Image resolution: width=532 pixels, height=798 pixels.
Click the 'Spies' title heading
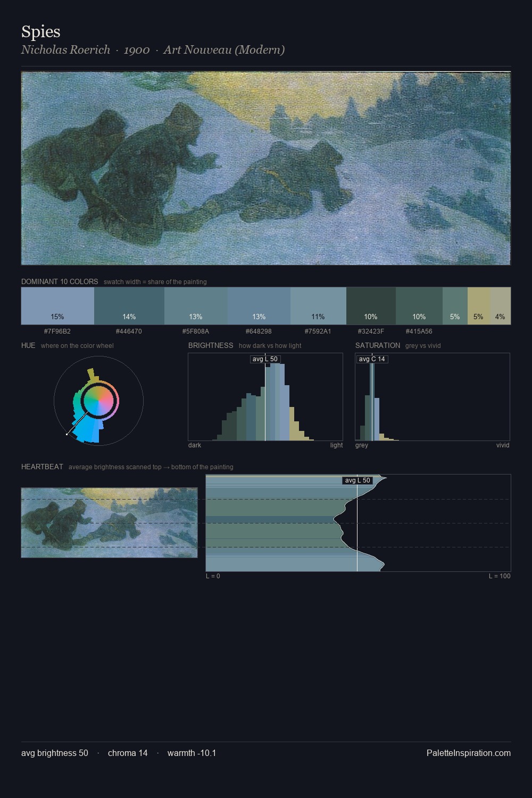coord(41,32)
